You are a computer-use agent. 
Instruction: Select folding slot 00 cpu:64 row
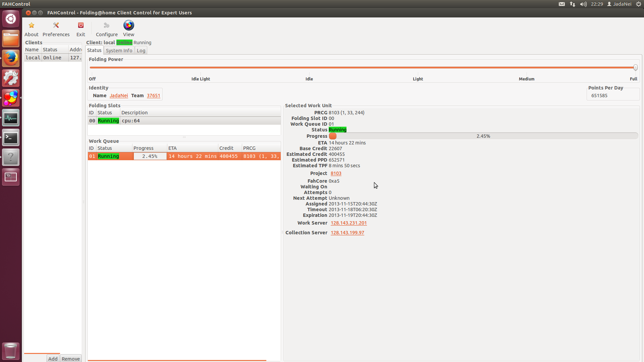(184, 121)
